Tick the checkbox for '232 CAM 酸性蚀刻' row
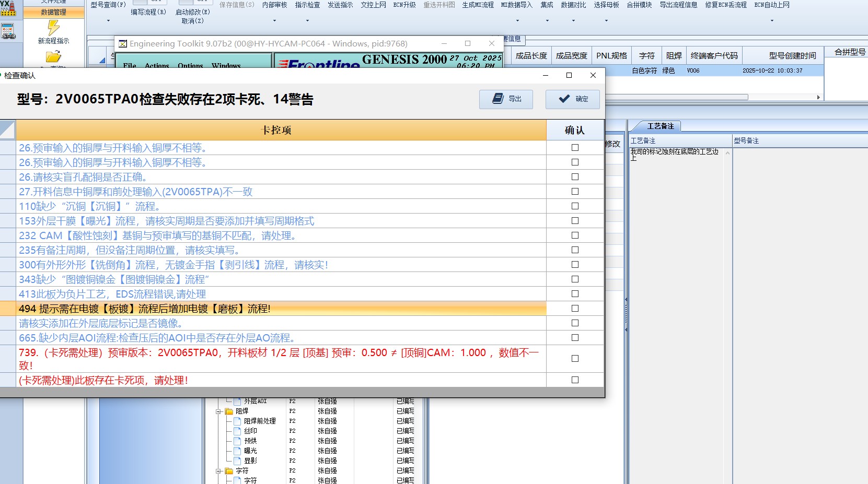Viewport: 868px width, 484px height. point(575,235)
